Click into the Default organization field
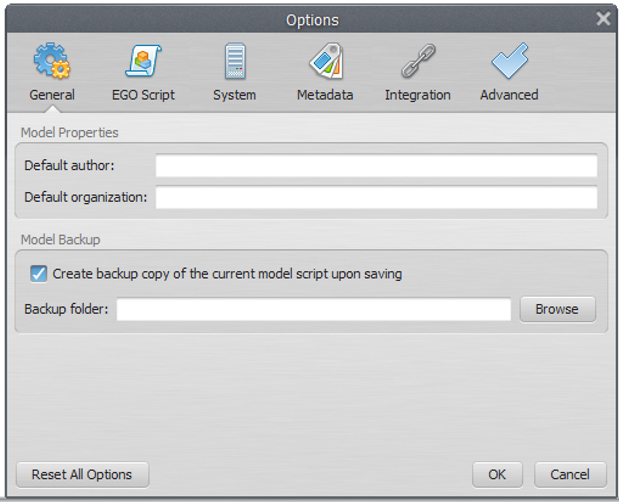Viewport: 619px width, 502px height. tap(376, 197)
